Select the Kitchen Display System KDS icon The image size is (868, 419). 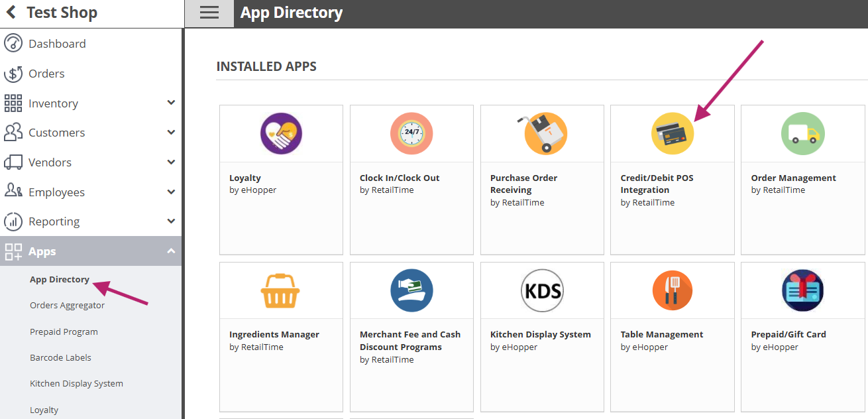tap(541, 290)
